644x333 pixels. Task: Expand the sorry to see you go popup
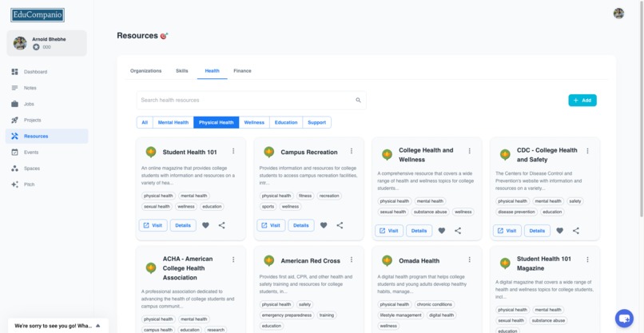click(x=98, y=326)
